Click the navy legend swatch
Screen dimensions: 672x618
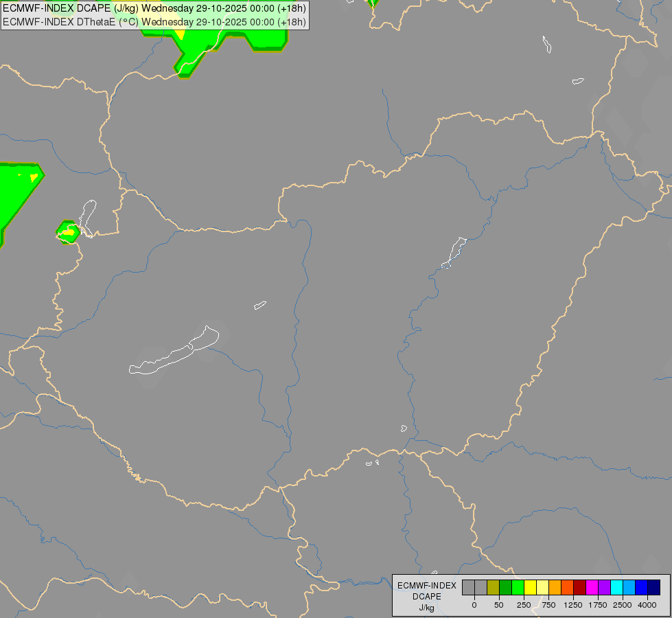click(654, 588)
